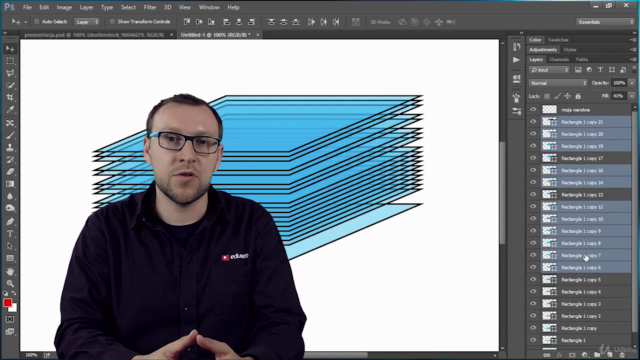Click the zoom level field at 100%
This screenshot has width=640, height=360.
(31, 355)
